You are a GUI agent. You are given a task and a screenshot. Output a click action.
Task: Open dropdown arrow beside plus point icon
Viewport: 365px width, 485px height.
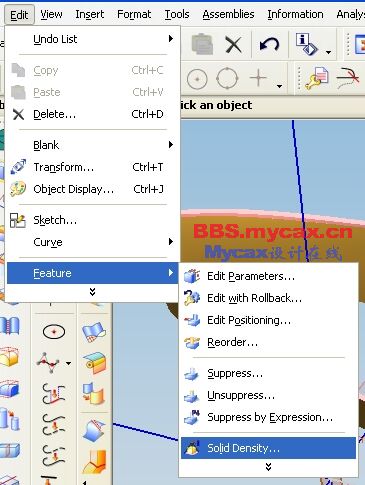pos(279,86)
